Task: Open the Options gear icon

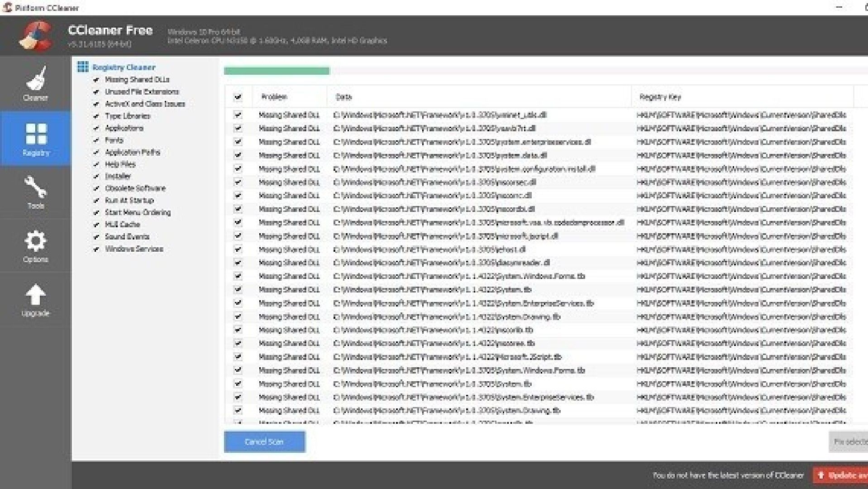Action: [x=35, y=241]
